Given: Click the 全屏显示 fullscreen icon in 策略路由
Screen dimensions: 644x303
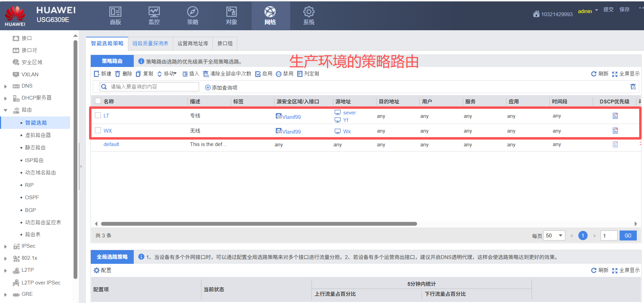Looking at the screenshot, I should [x=615, y=74].
